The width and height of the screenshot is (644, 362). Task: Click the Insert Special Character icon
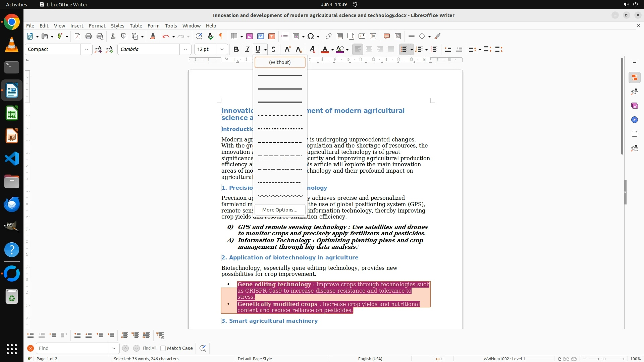[x=311, y=36]
